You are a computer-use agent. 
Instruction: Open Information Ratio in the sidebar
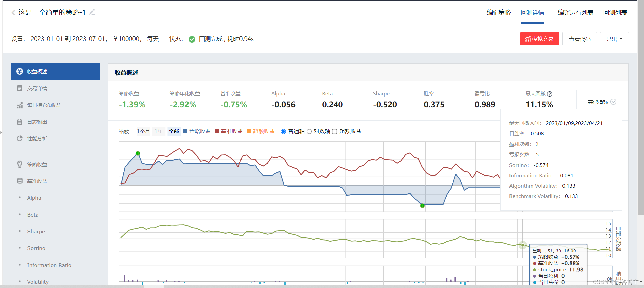(x=49, y=265)
